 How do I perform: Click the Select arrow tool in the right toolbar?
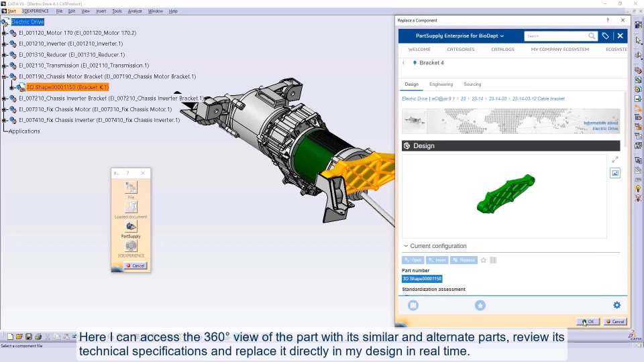pyautogui.click(x=638, y=40)
